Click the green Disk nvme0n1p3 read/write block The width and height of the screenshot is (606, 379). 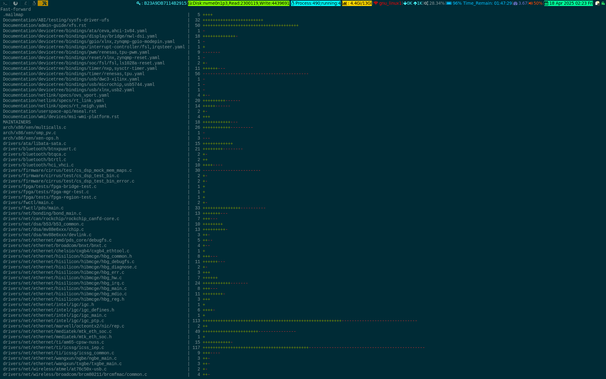238,3
